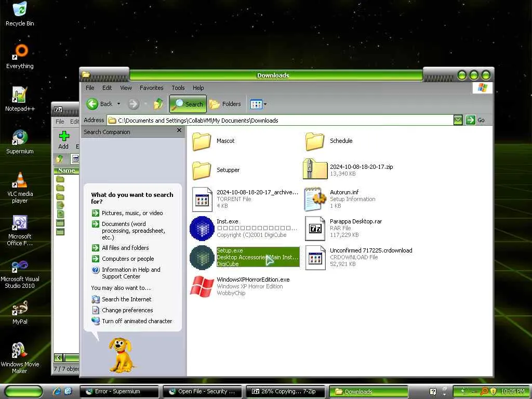
Task: Click the Add button in the 7-Zip window
Action: click(x=63, y=140)
